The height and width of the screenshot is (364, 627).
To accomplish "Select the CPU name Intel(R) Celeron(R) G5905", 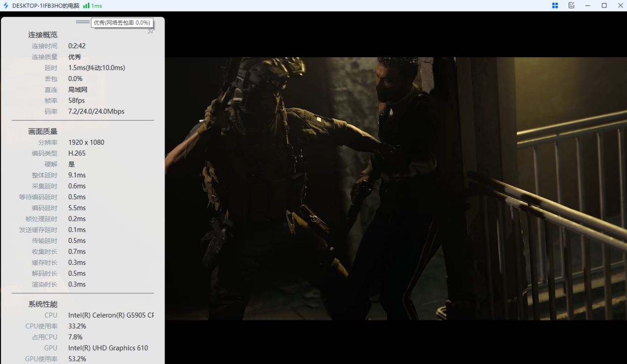I will click(x=111, y=315).
